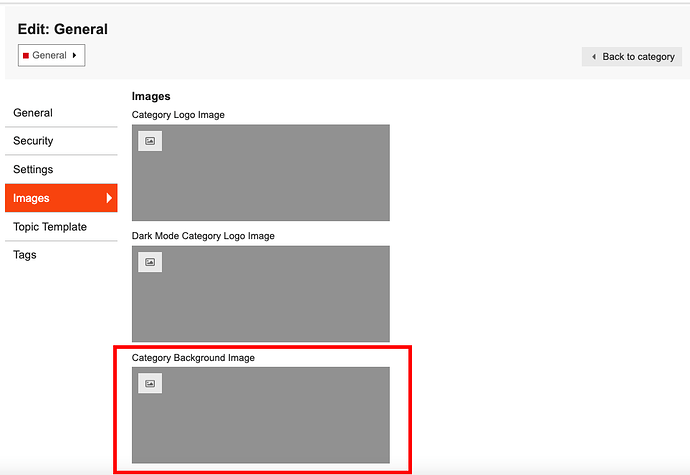Select the Images tab
Image resolution: width=690 pixels, height=475 pixels.
click(61, 198)
